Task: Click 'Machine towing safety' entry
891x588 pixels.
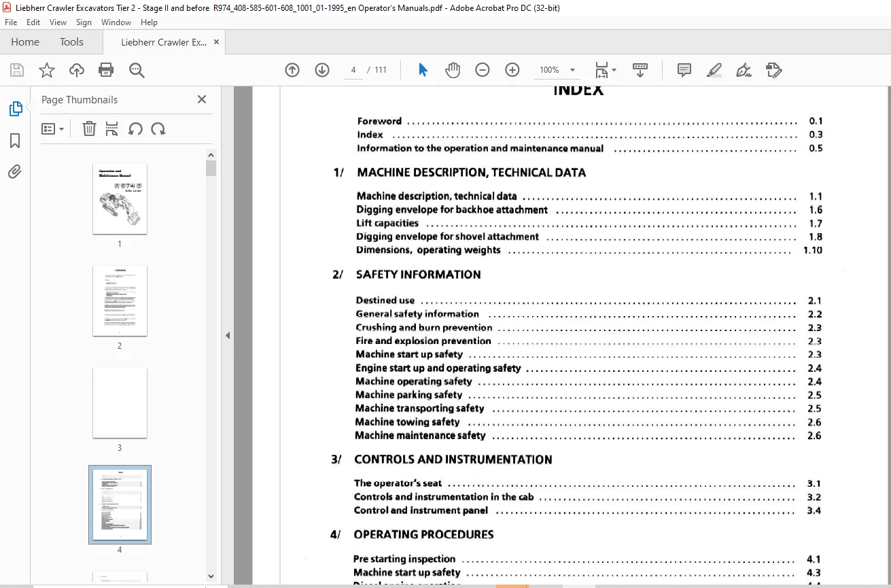Action: (407, 421)
